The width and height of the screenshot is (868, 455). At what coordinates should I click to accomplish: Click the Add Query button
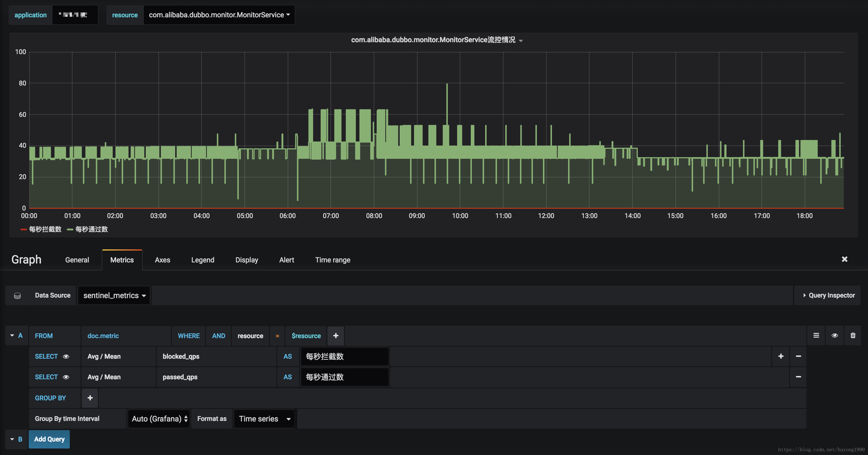(49, 439)
